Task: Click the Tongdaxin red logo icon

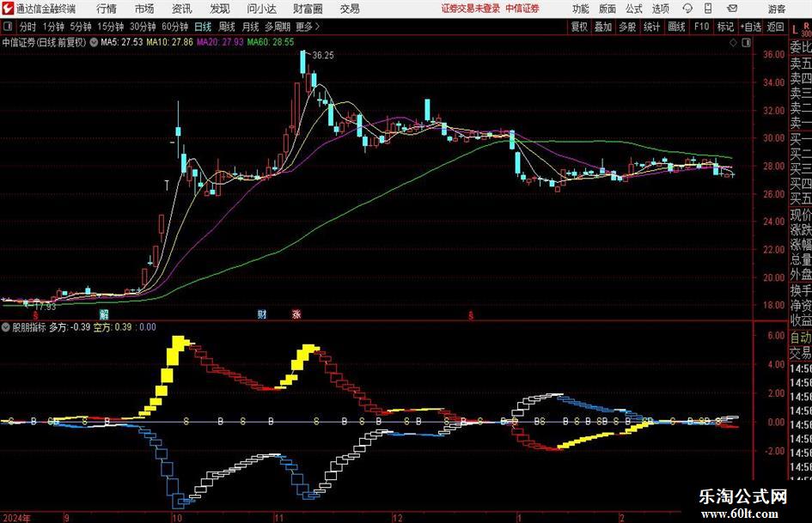Action: (7, 9)
